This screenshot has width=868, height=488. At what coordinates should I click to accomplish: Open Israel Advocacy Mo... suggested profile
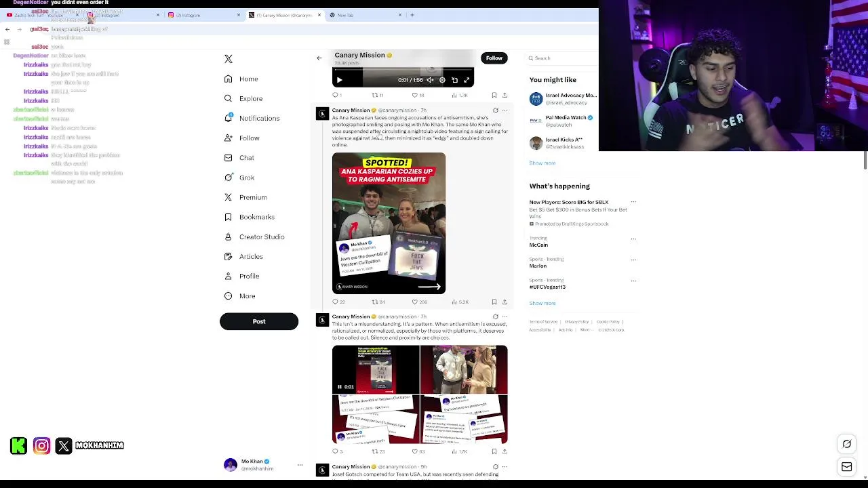[x=563, y=99]
